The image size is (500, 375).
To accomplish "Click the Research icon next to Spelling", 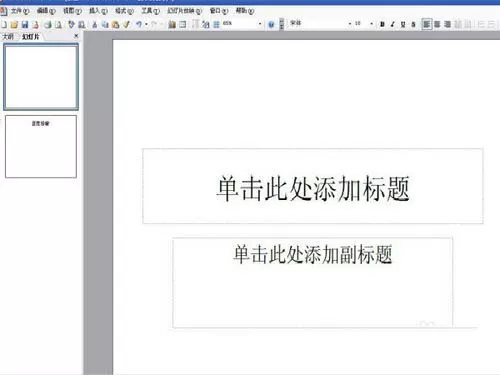I will click(x=82, y=24).
